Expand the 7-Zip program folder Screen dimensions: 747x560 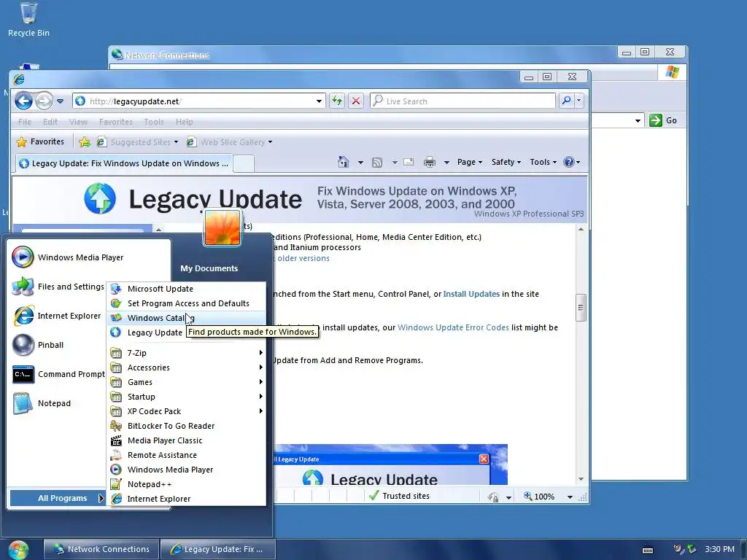tap(186, 353)
